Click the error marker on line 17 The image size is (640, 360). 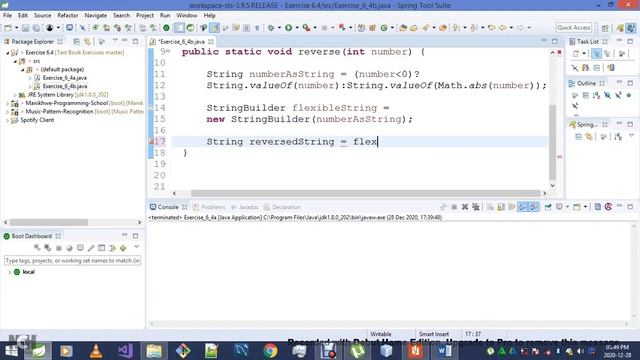click(151, 142)
